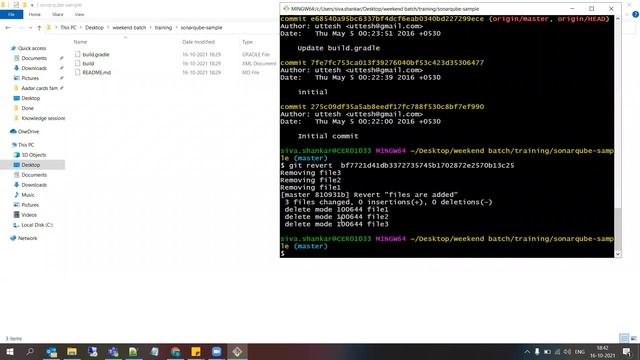Open Explorer help question-mark icon
Screen dimensions: 640x360
pyautogui.click(x=635, y=14)
